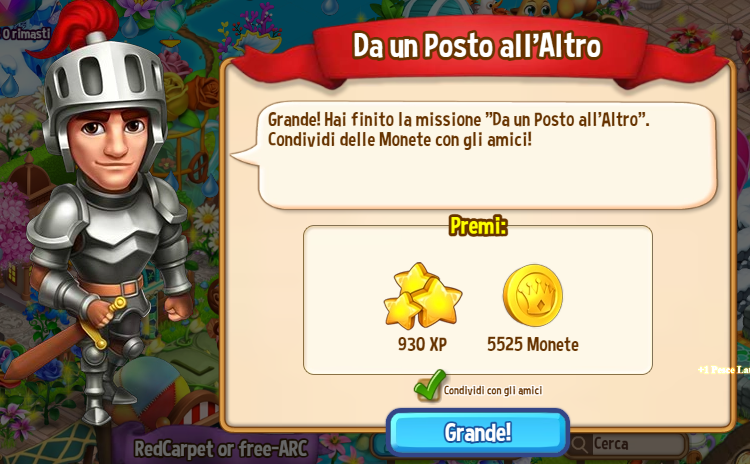This screenshot has width=750, height=464.
Task: Click the Grande! button
Action: click(478, 432)
